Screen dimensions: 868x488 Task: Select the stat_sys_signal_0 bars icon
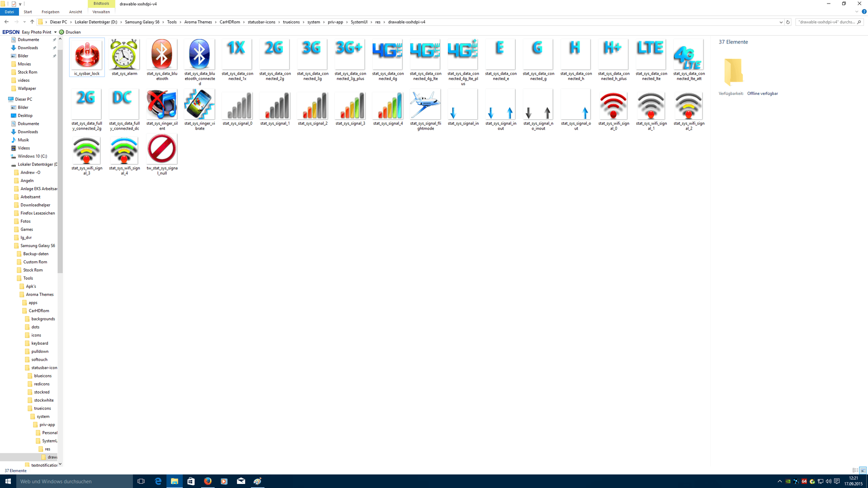click(x=237, y=108)
